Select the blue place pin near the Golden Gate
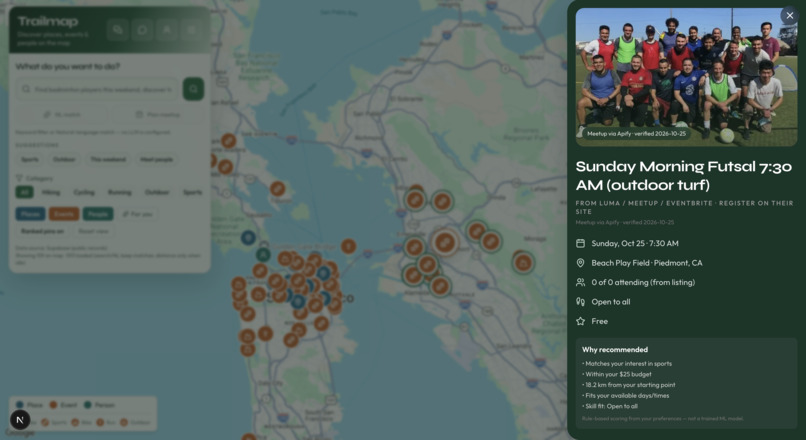806x440 pixels. 248,237
